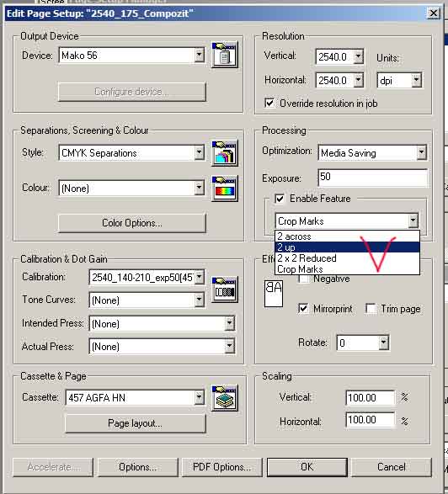The width and height of the screenshot is (448, 494).
Task: Open the Rotate dropdown
Action: coord(383,343)
